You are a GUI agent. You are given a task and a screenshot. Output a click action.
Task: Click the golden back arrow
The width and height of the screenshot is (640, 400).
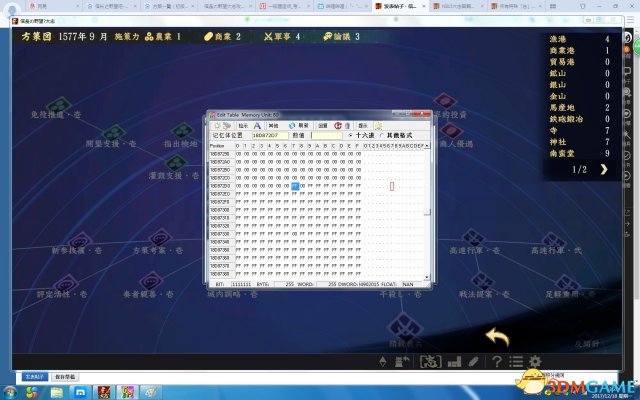pos(498,337)
